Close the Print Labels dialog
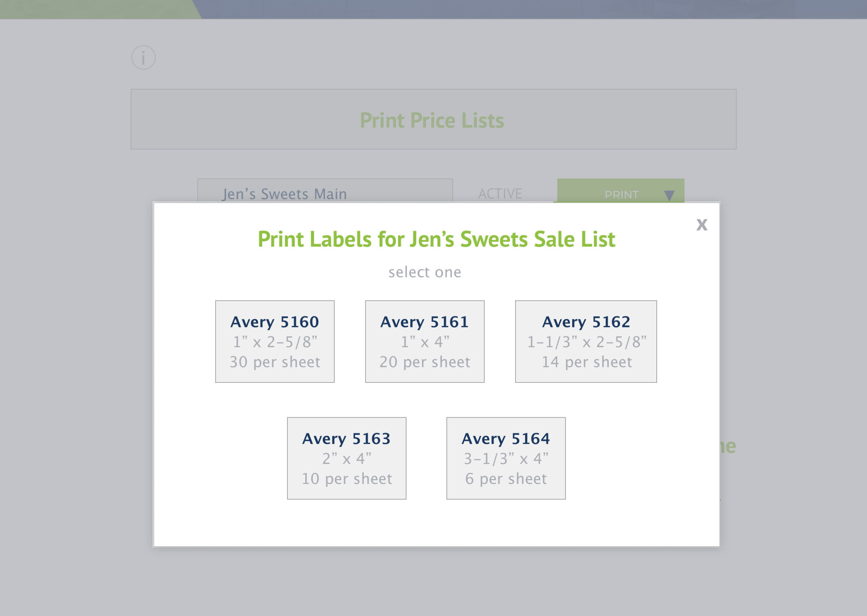Screen dimensions: 867x616 click(x=702, y=224)
